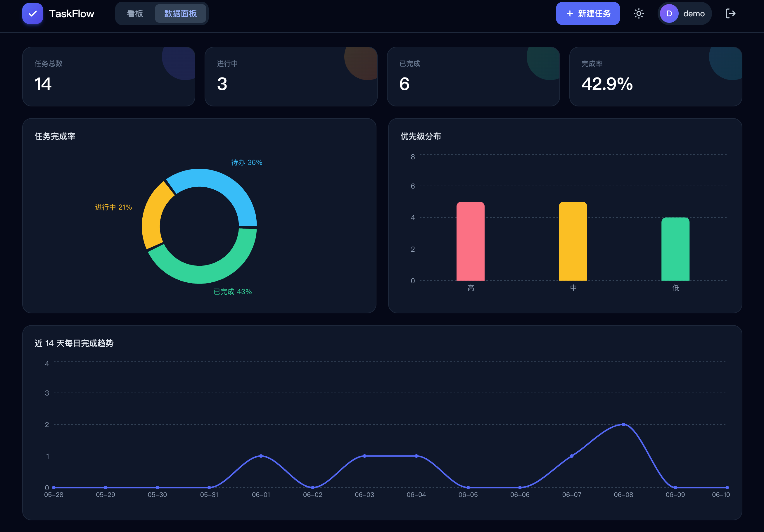Viewport: 764px width, 532px height.
Task: Click the 06-10 trend line data point
Action: click(727, 487)
